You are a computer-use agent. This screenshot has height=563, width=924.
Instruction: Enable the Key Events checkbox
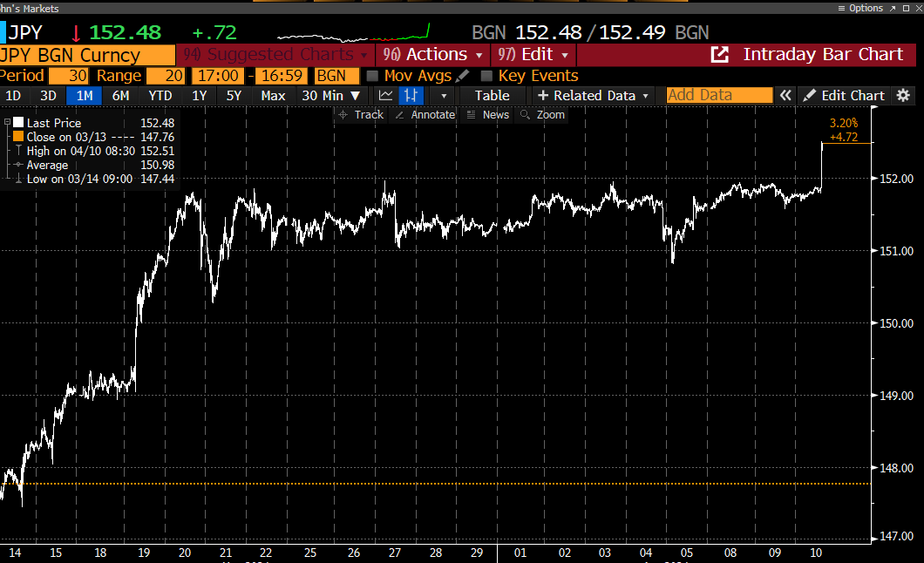click(x=486, y=76)
